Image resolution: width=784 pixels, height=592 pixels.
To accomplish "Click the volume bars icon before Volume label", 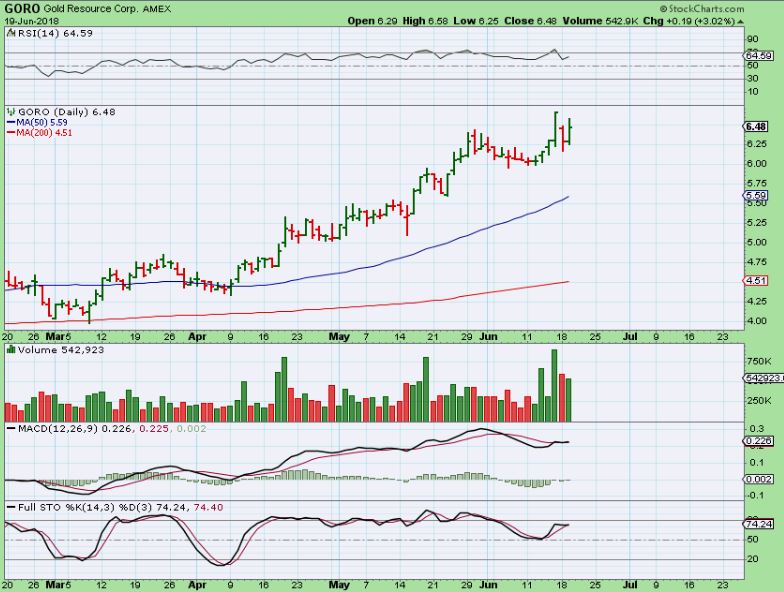I will tap(11, 350).
